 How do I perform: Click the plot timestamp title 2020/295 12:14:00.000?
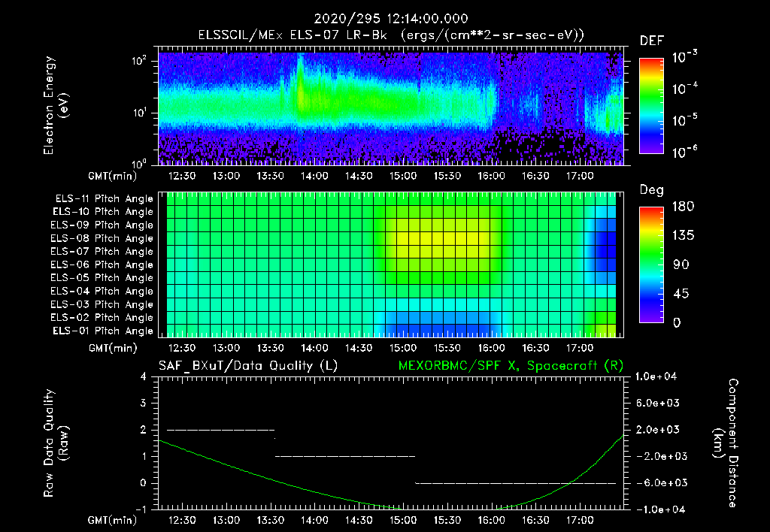(x=391, y=19)
